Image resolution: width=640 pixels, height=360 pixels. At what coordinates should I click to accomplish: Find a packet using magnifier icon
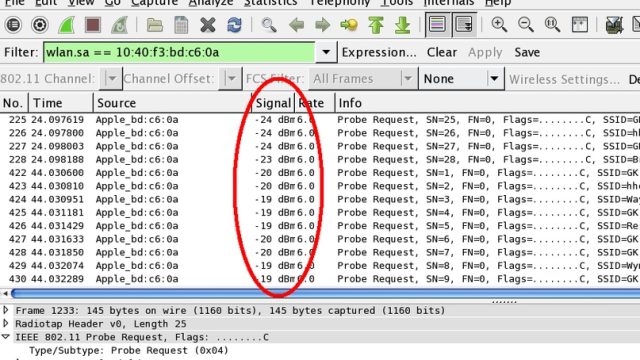click(x=269, y=25)
